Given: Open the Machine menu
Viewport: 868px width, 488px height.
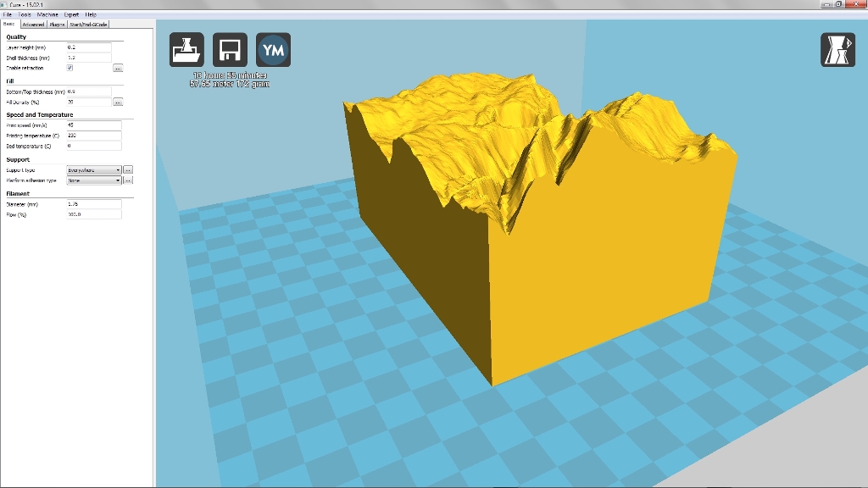Looking at the screenshot, I should [x=47, y=14].
